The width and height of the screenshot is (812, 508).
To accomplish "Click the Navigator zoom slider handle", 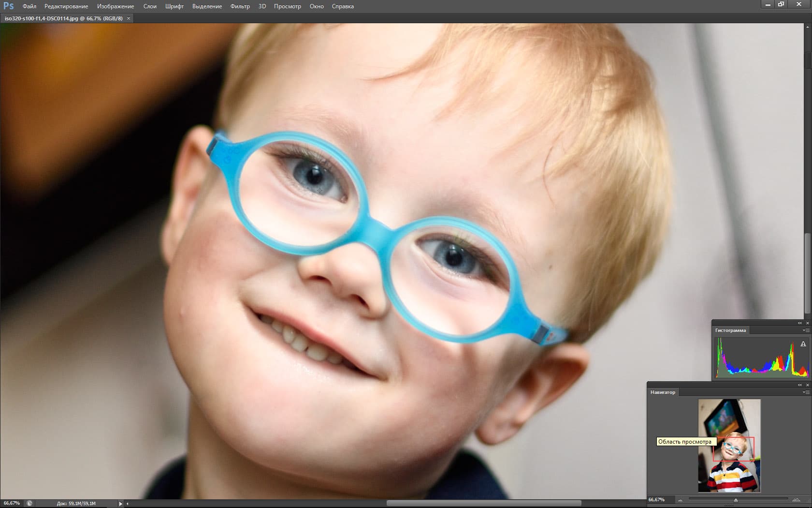I will coord(736,500).
